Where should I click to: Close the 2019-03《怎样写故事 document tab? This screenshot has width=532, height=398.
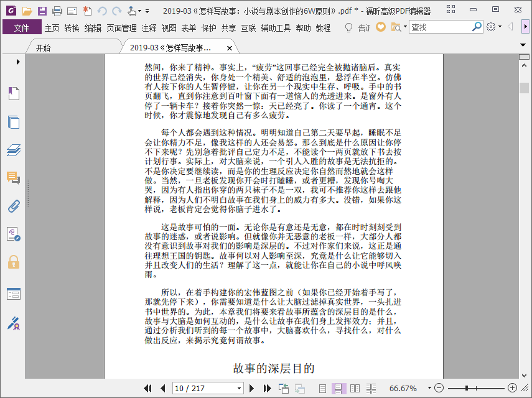coord(230,48)
